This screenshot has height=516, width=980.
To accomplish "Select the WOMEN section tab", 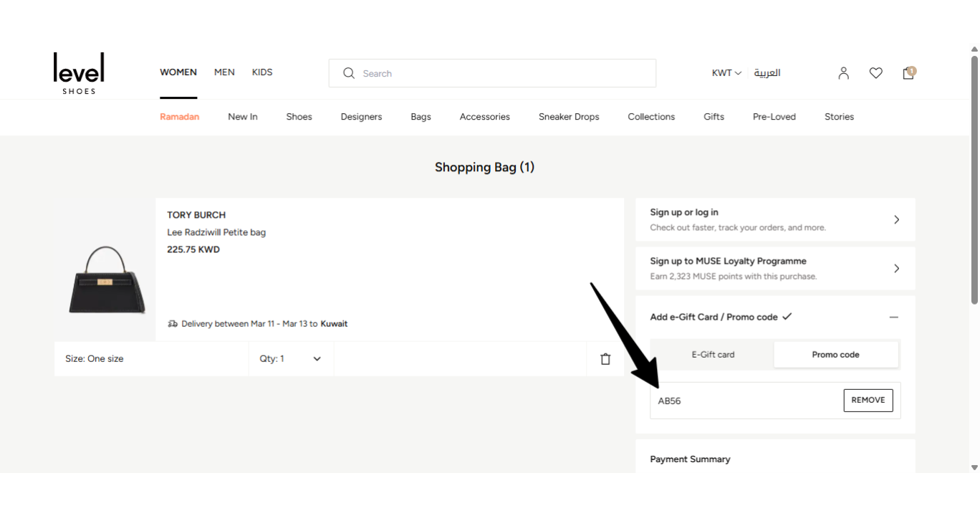I will (x=178, y=72).
